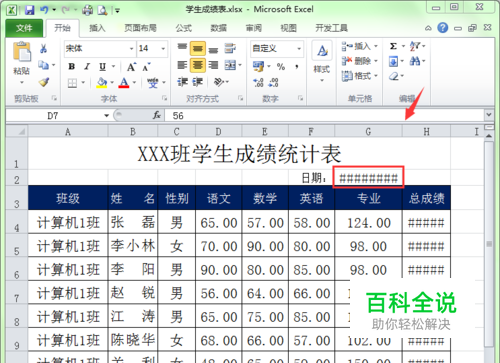The image size is (500, 363).
Task: Click the Bottom Align icon
Action: click(213, 49)
